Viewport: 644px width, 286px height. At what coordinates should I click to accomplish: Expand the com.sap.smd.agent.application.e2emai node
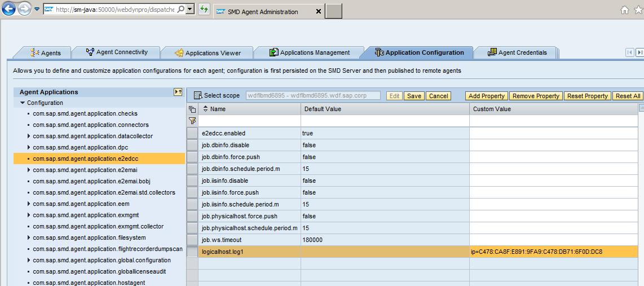tap(28, 170)
